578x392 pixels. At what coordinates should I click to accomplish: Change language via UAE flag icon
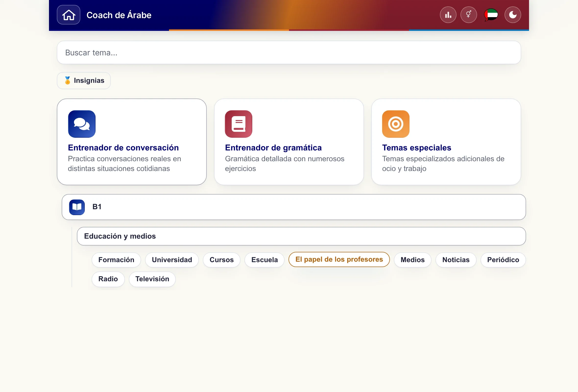[491, 15]
